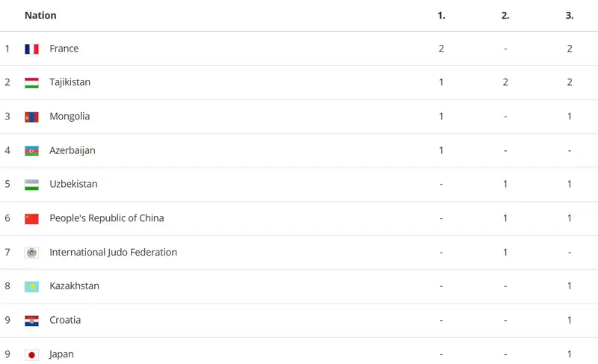Image resolution: width=598 pixels, height=364 pixels.
Task: Open the Tajikistan nation link
Action: (x=70, y=82)
